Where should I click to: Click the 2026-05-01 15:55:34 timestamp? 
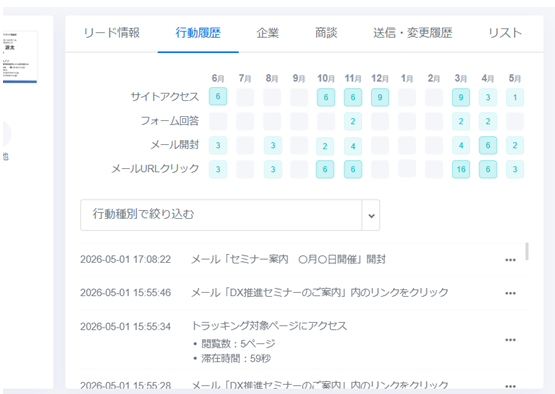point(125,326)
